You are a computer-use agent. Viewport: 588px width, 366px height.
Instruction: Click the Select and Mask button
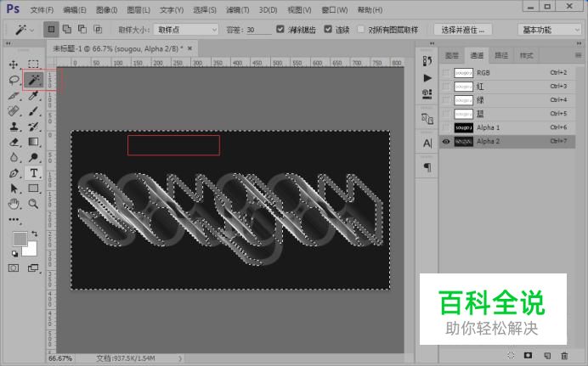coord(463,30)
